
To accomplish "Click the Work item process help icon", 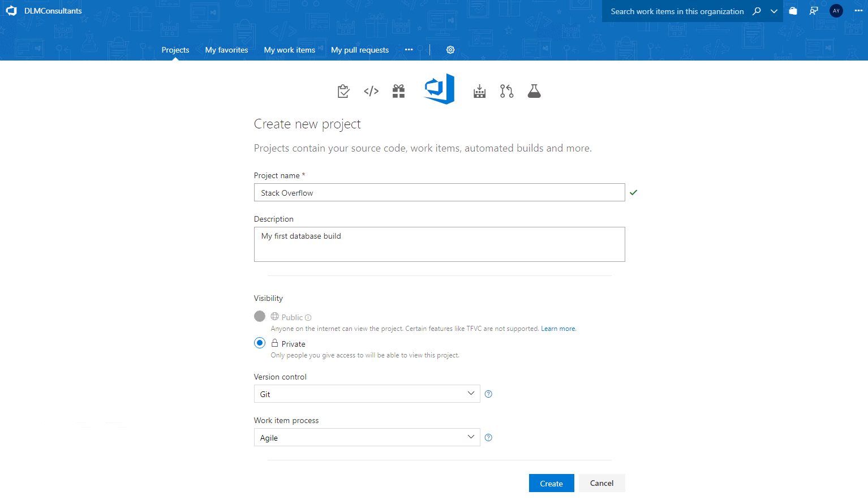I will point(489,438).
